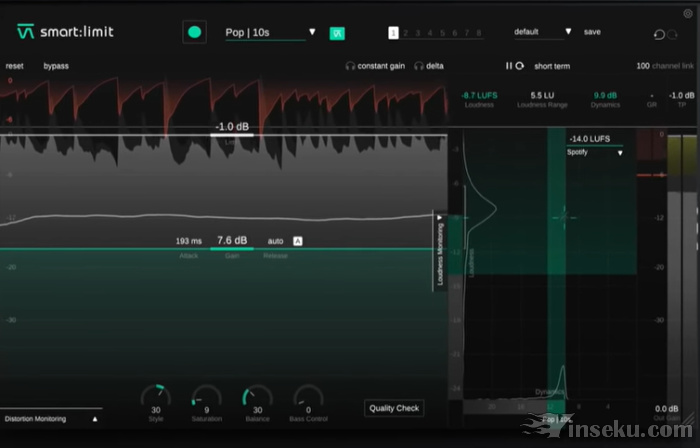Pause the loudness measurement
The height and width of the screenshot is (448, 700).
tap(508, 66)
